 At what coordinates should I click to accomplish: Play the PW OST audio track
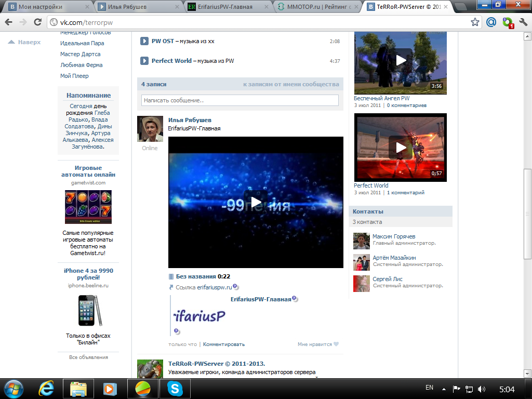point(144,41)
